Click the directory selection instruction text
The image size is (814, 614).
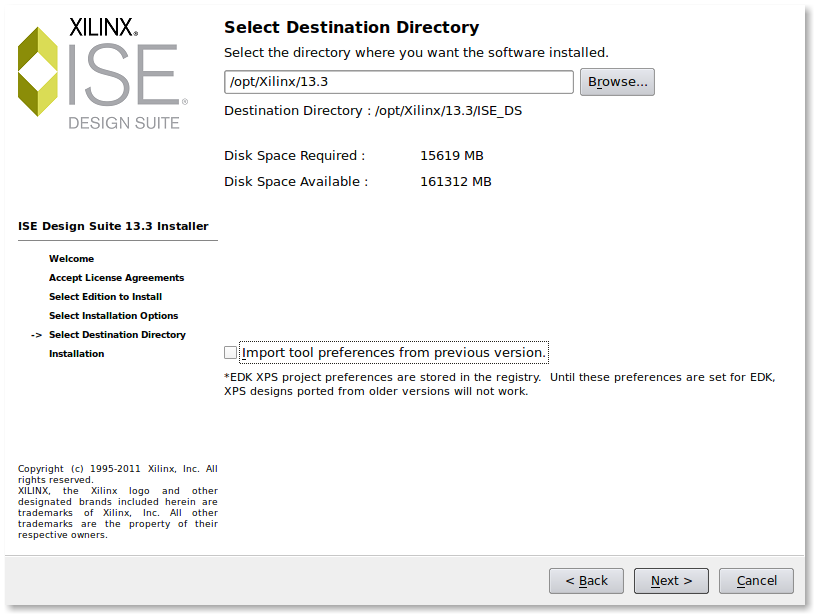tap(416, 53)
